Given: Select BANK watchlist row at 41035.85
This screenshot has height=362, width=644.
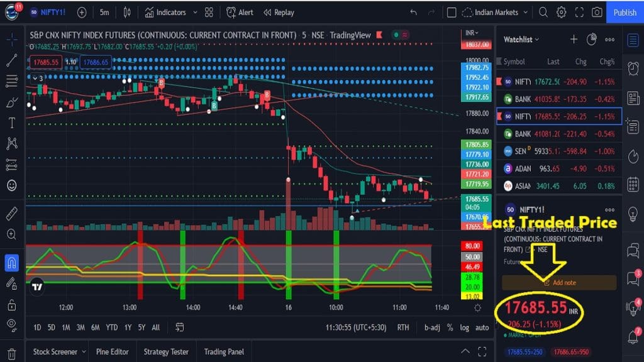Looking at the screenshot, I should click(x=559, y=99).
